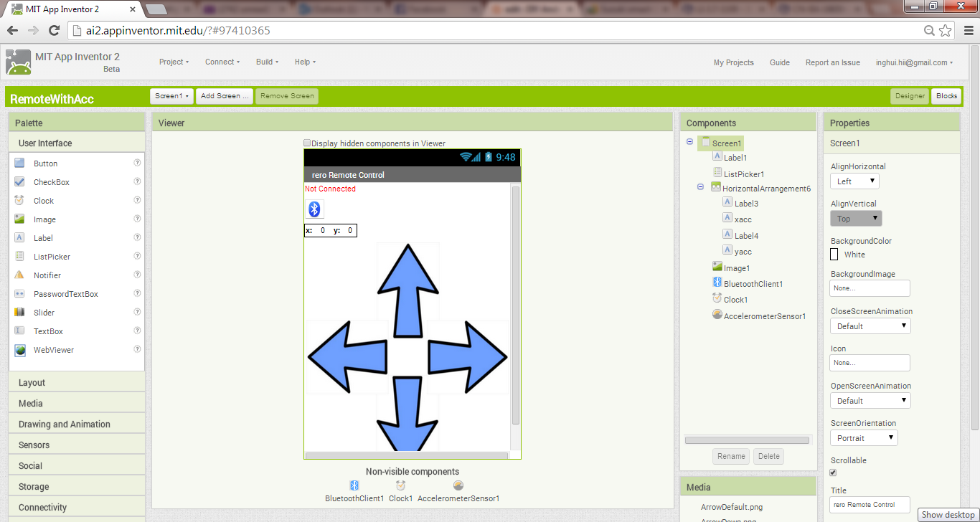
Task: Open the Screen1 screen selector dropdown
Action: 172,96
